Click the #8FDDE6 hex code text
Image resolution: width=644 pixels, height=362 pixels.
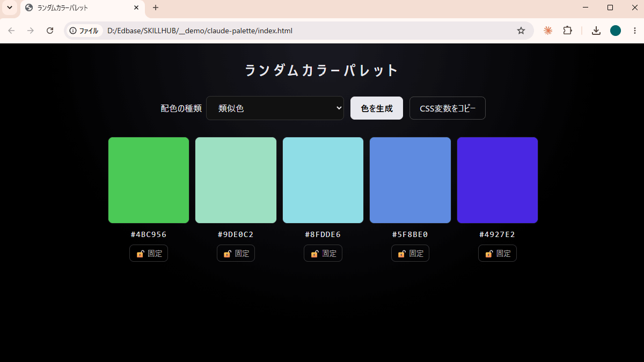click(x=323, y=234)
